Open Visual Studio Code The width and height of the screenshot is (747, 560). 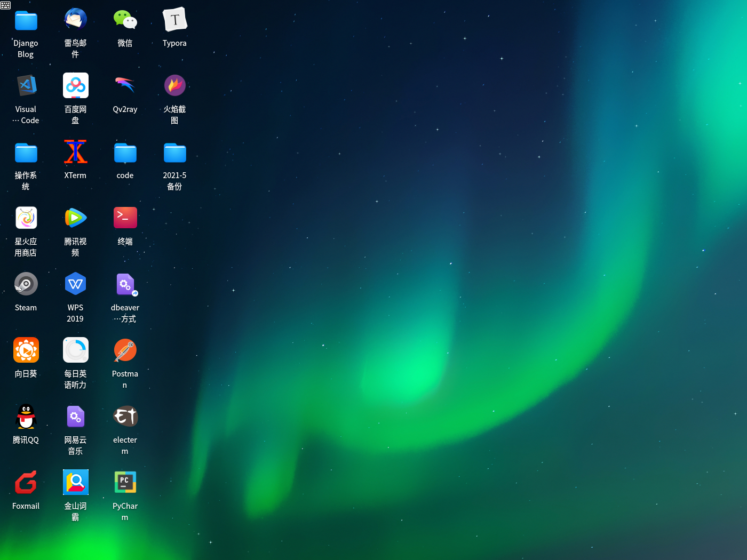(26, 85)
